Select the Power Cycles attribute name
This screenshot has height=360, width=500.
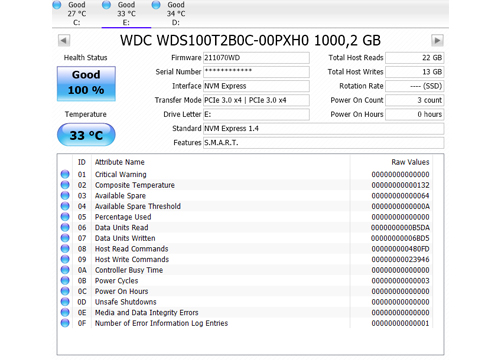coord(116,281)
